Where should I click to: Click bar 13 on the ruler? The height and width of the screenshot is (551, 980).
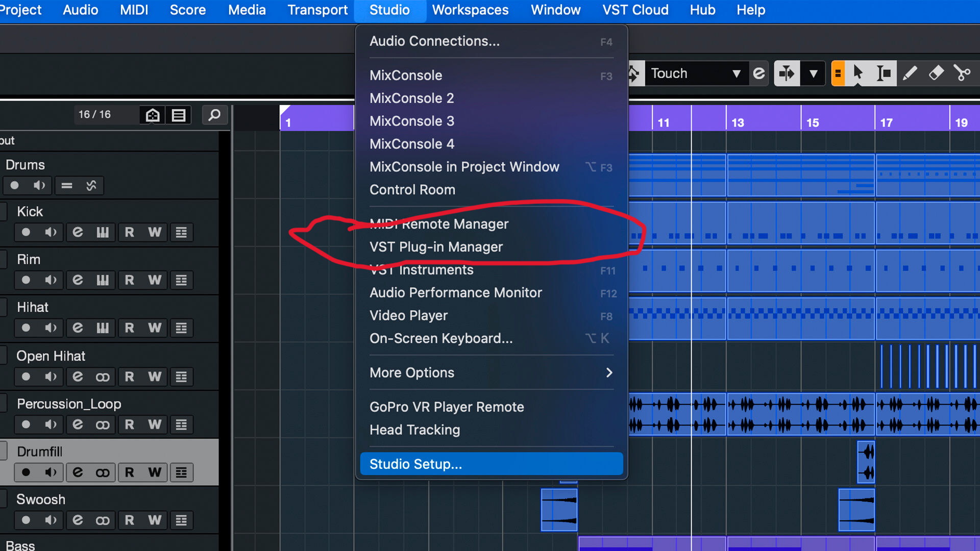pos(738,123)
